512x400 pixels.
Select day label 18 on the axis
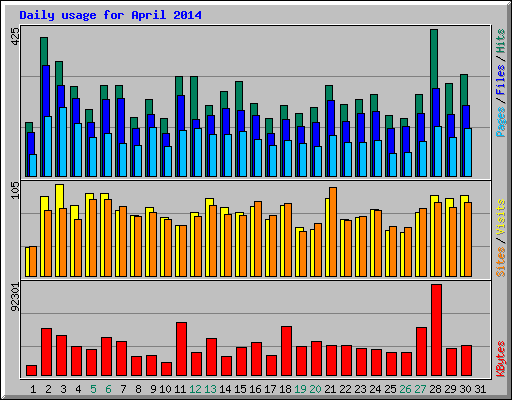(x=285, y=389)
